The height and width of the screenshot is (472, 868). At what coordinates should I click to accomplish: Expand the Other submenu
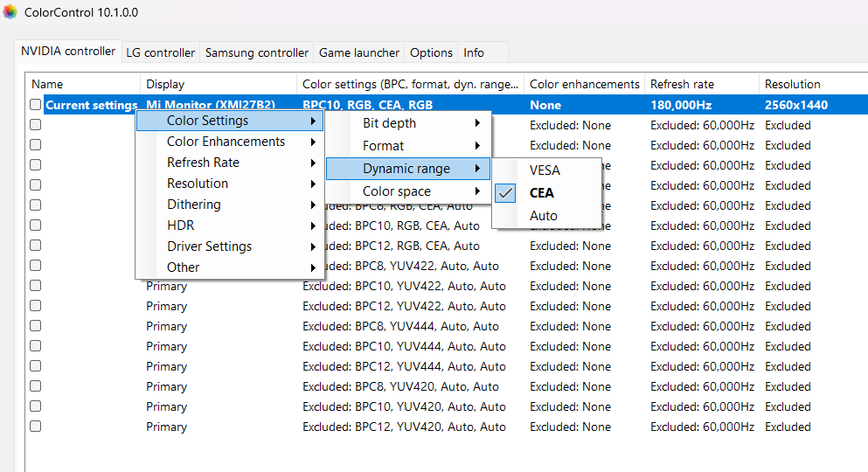click(x=230, y=267)
